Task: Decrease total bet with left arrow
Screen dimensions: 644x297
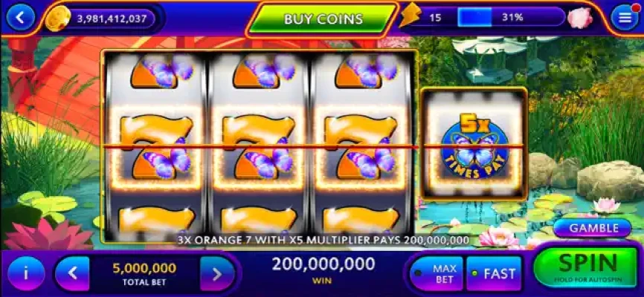Action: point(72,274)
